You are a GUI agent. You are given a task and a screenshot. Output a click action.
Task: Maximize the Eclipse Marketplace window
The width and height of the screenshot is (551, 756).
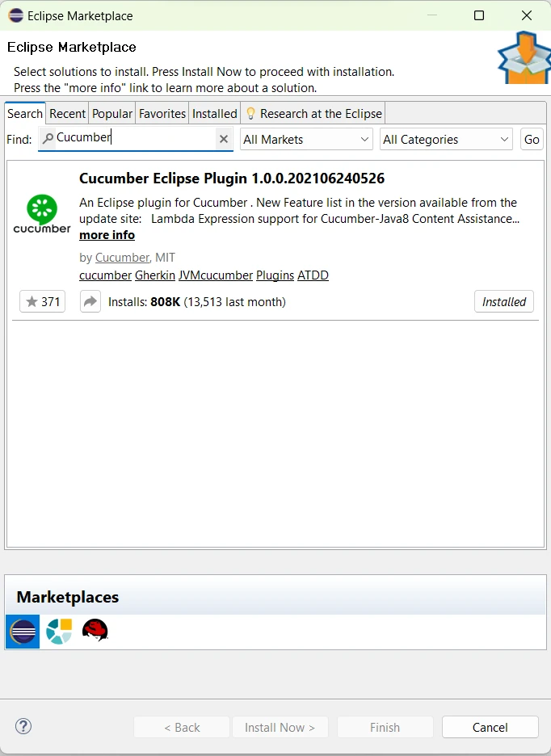click(x=479, y=15)
